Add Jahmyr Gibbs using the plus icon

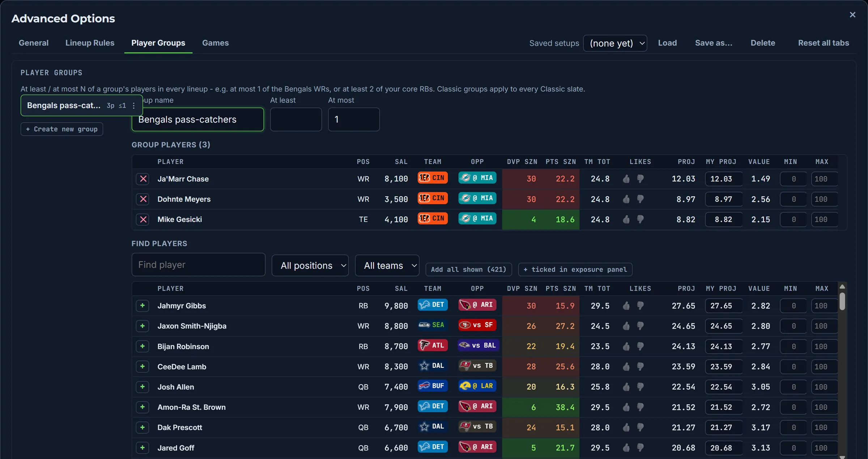tap(142, 306)
